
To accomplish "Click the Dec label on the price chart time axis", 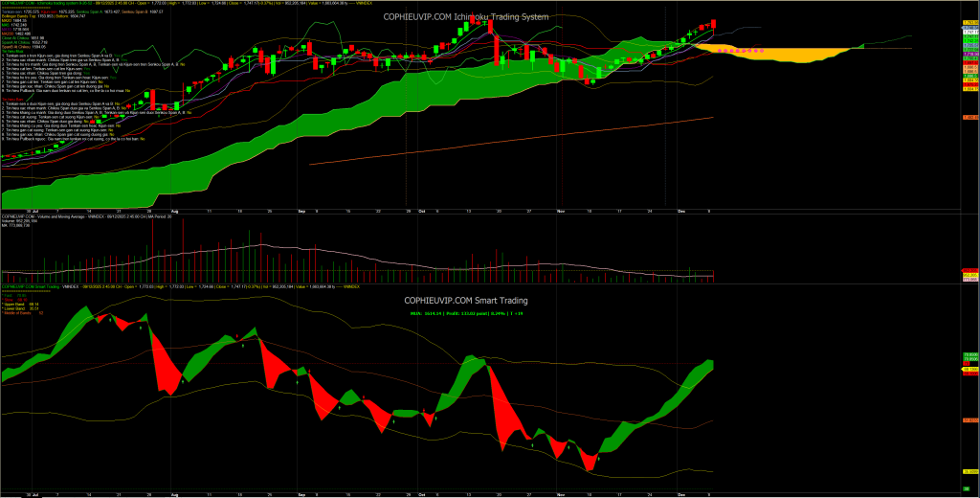I will pos(681,207).
